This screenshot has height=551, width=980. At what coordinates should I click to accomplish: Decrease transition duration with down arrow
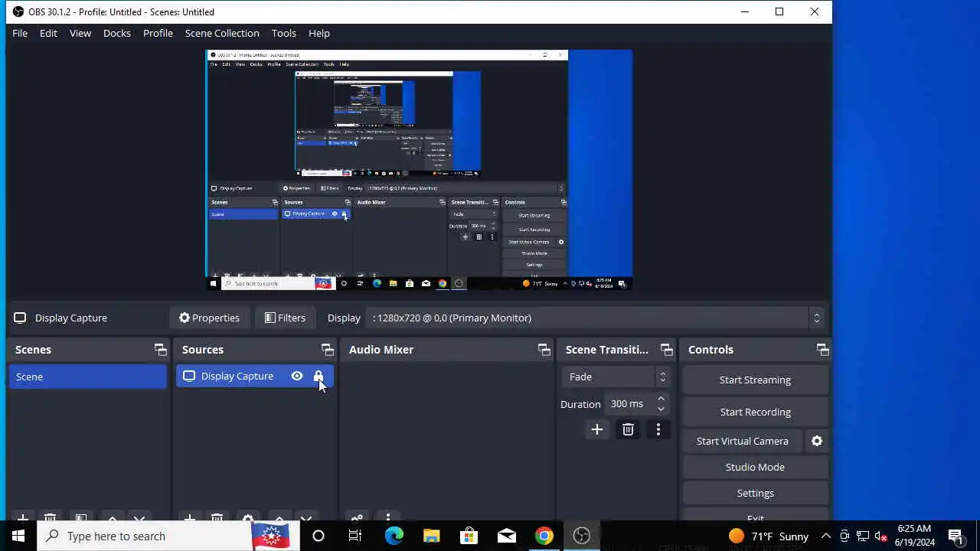point(661,409)
